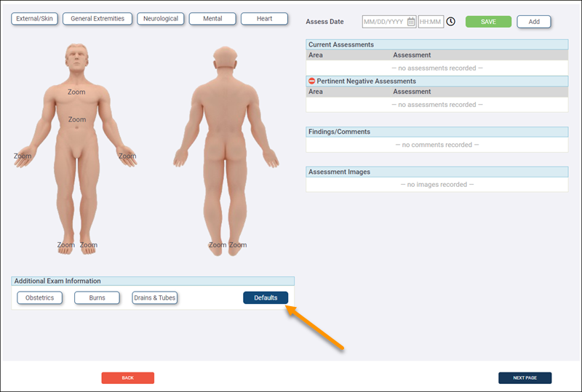The height and width of the screenshot is (392, 582).
Task: Open the Mental assessment
Action: pyautogui.click(x=212, y=19)
